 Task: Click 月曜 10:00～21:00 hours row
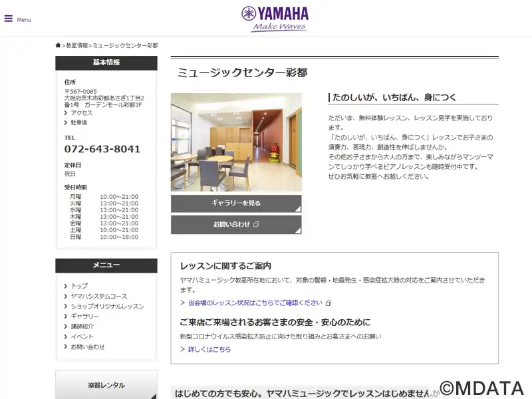click(104, 197)
